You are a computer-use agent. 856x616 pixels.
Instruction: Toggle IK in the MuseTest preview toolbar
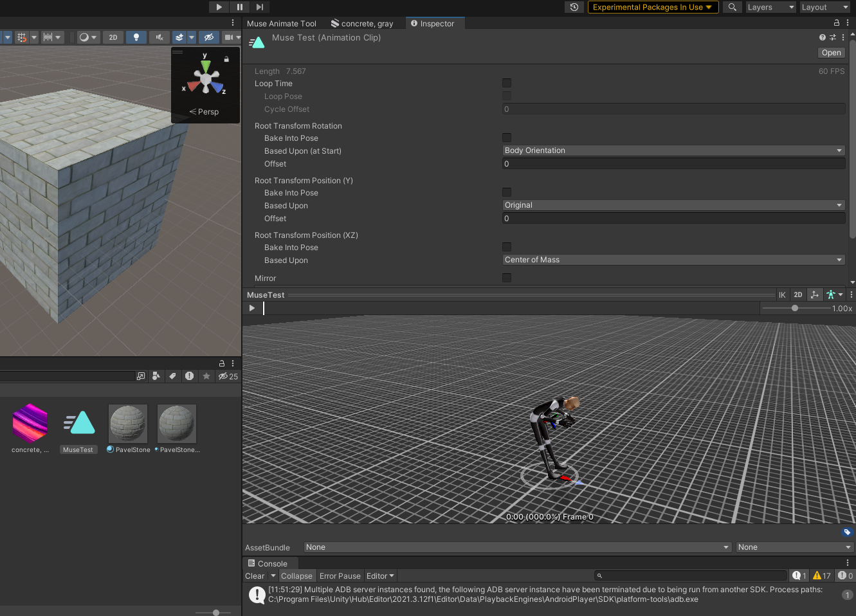(782, 295)
